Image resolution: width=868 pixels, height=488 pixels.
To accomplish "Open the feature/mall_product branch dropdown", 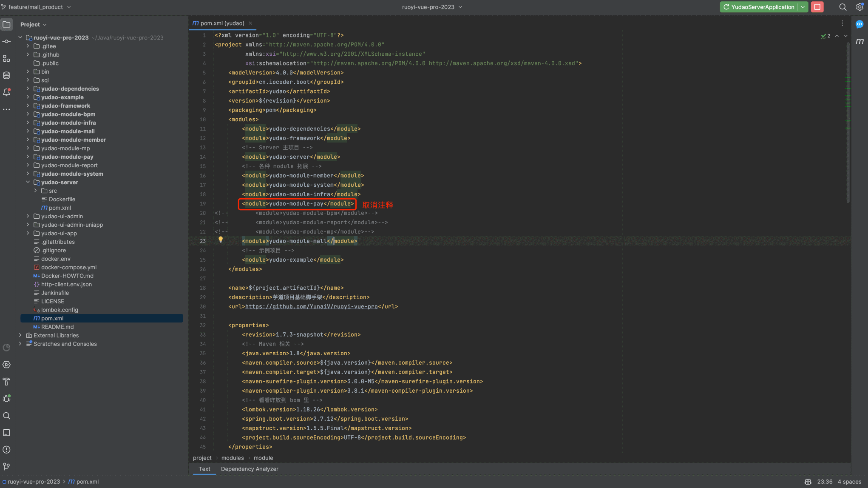I will pos(37,7).
